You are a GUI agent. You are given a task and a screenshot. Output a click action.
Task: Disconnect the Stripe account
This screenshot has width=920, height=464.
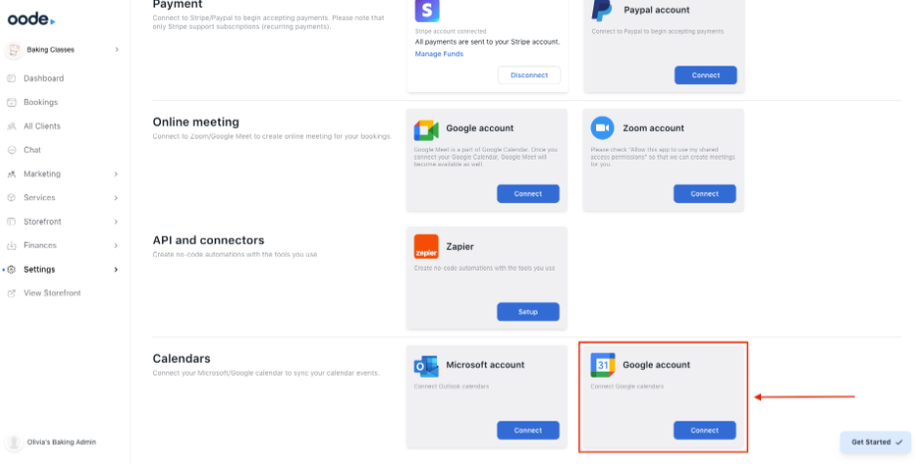pos(529,75)
